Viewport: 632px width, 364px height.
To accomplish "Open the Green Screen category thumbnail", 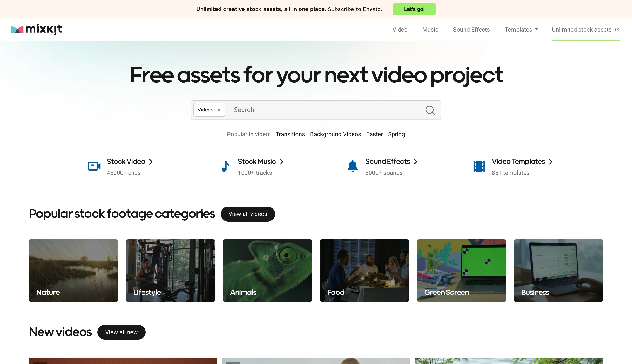I will 461,270.
